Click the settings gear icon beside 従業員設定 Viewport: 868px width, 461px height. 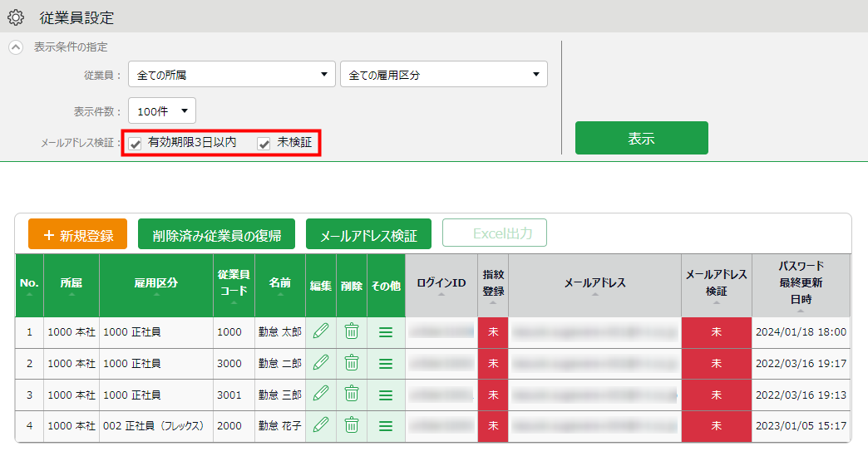point(16,17)
